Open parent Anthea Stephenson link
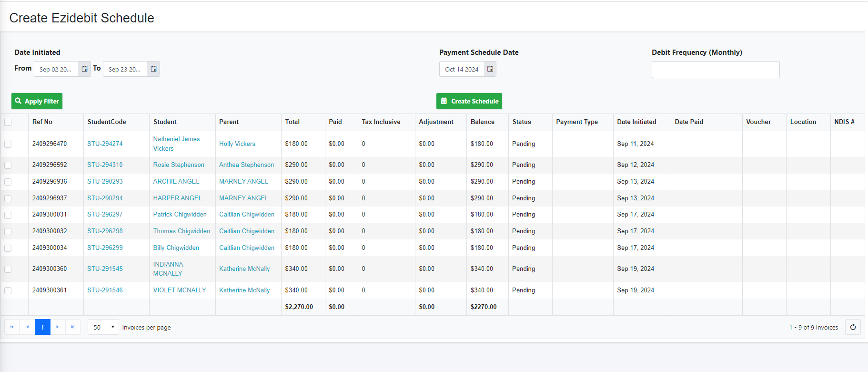The height and width of the screenshot is (372, 868). coord(246,165)
